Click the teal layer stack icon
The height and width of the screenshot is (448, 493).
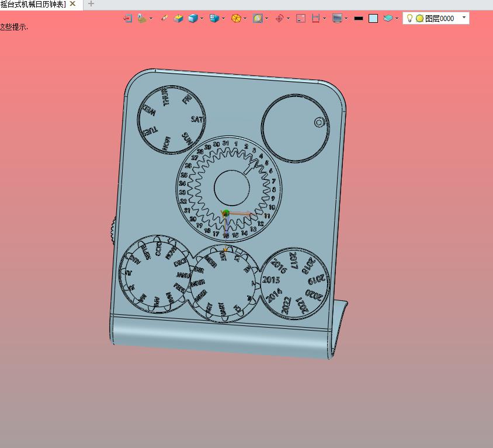click(x=388, y=19)
